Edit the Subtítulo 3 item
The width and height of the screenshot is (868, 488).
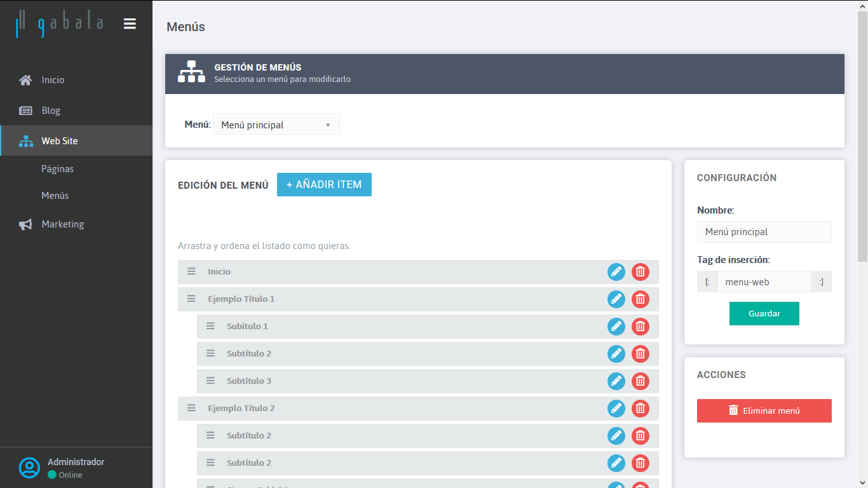tap(616, 381)
